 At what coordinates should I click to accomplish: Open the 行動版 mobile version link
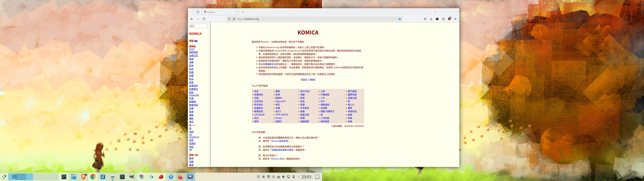(312, 80)
